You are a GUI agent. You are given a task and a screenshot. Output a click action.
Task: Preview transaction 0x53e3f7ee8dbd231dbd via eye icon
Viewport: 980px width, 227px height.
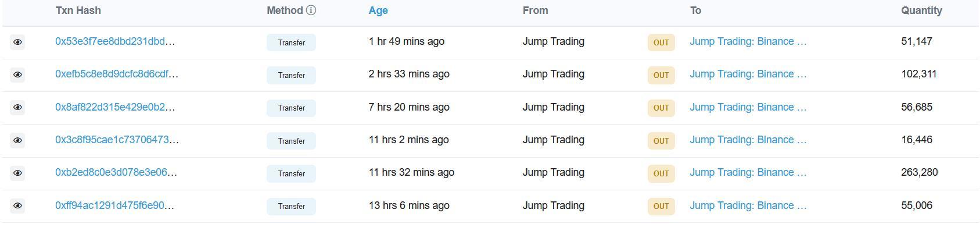(17, 42)
